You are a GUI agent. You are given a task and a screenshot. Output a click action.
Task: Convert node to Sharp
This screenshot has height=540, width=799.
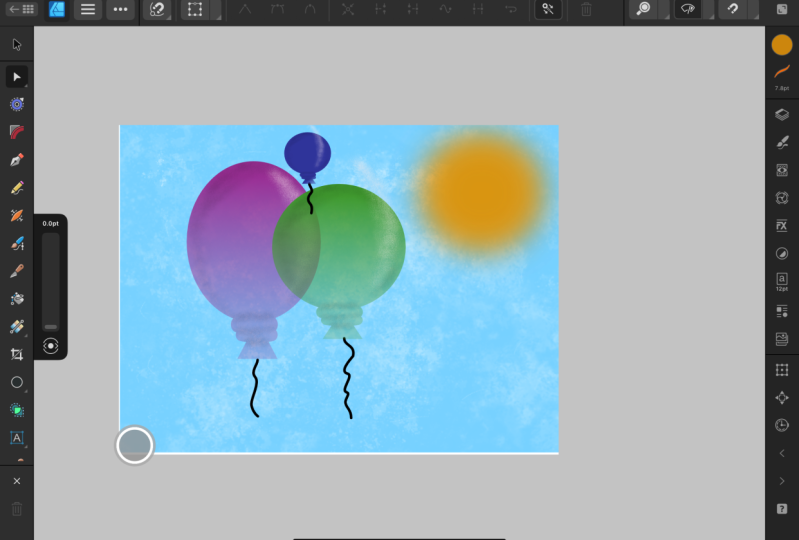pyautogui.click(x=245, y=9)
